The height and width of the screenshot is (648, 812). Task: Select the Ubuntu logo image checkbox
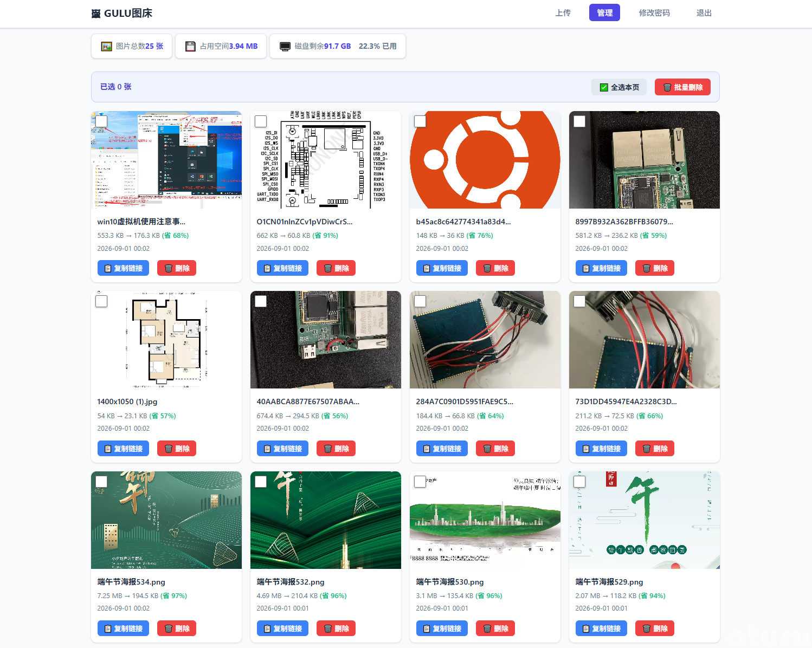coord(420,121)
